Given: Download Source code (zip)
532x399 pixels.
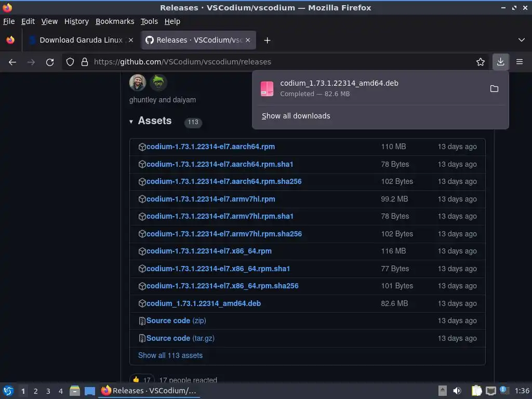Looking at the screenshot, I should click(x=176, y=321).
